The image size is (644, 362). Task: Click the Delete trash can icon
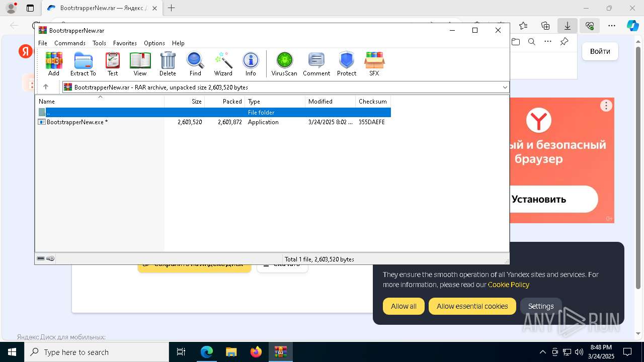coord(168,64)
